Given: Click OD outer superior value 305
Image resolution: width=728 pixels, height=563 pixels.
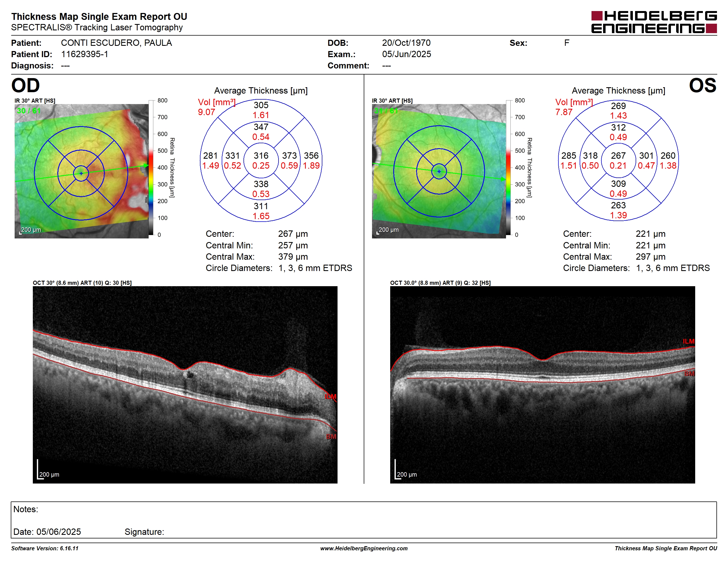Looking at the screenshot, I should 261,105.
